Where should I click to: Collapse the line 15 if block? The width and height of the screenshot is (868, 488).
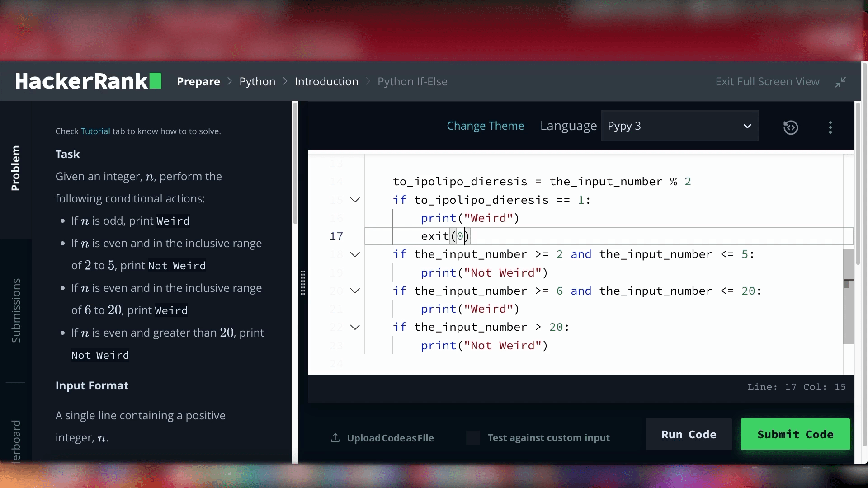click(355, 200)
